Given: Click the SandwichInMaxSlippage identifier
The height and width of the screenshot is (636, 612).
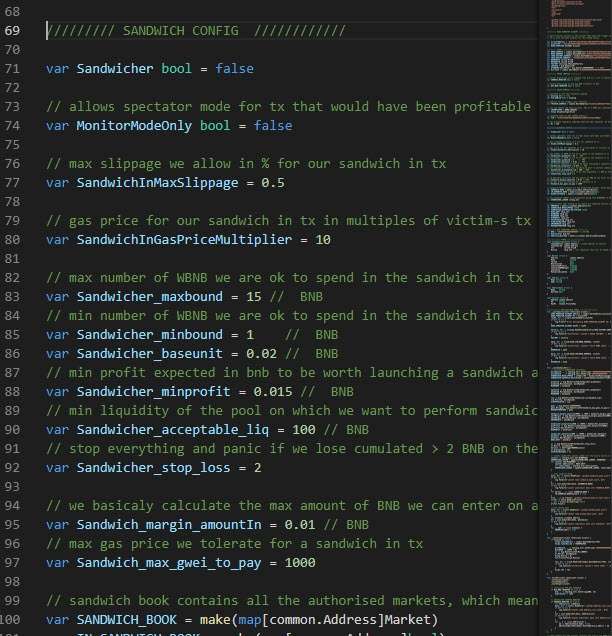Looking at the screenshot, I should (x=157, y=183).
